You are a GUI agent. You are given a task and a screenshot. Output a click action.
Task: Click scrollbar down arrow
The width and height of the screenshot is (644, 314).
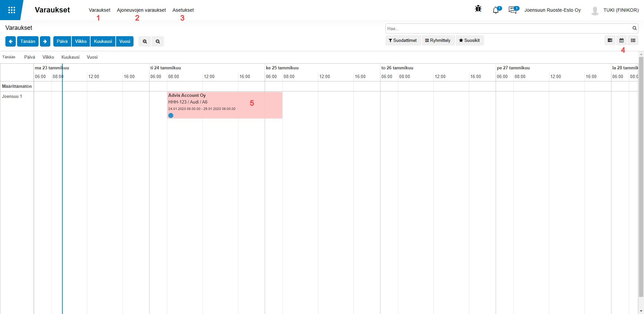[641, 311]
